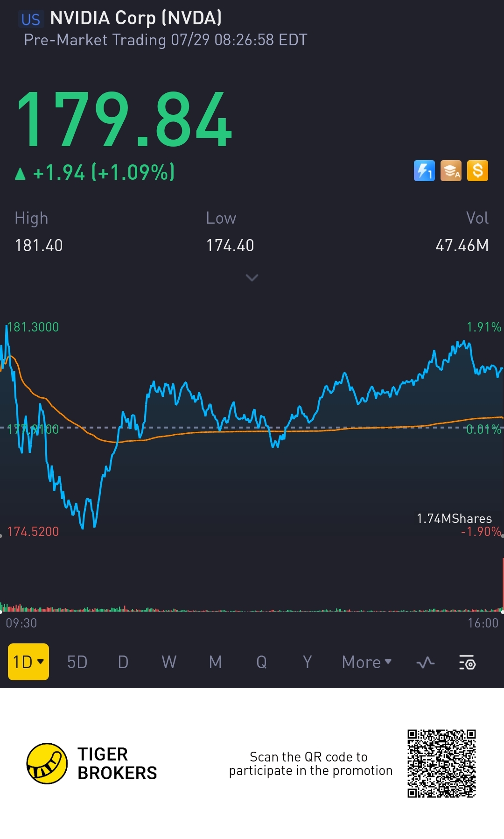Tap the 1.91% chart axis label
504x839 pixels.
484,327
